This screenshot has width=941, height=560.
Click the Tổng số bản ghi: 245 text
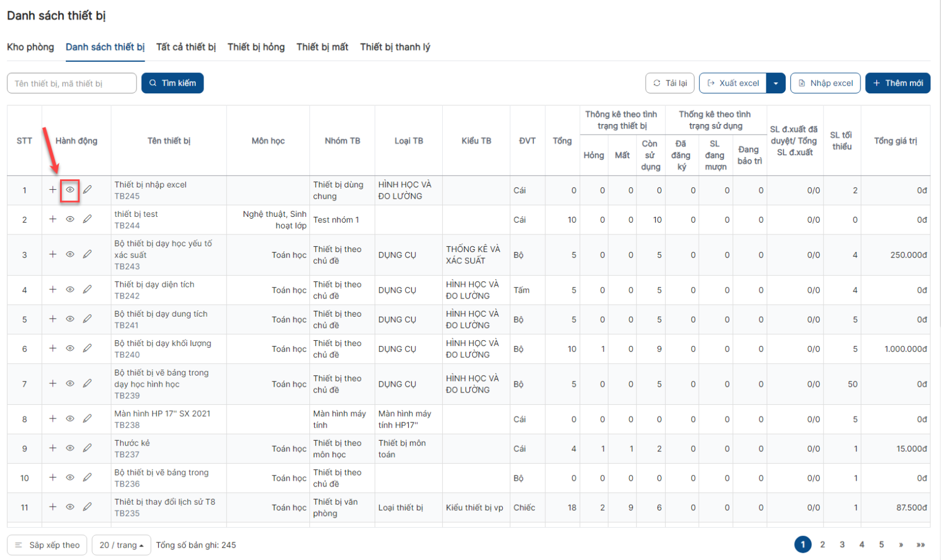click(x=196, y=545)
